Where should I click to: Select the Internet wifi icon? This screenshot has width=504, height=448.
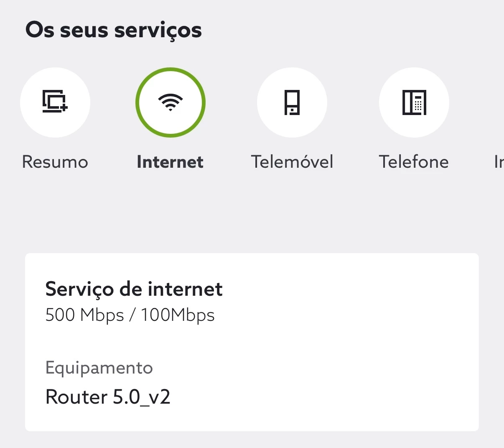(171, 102)
